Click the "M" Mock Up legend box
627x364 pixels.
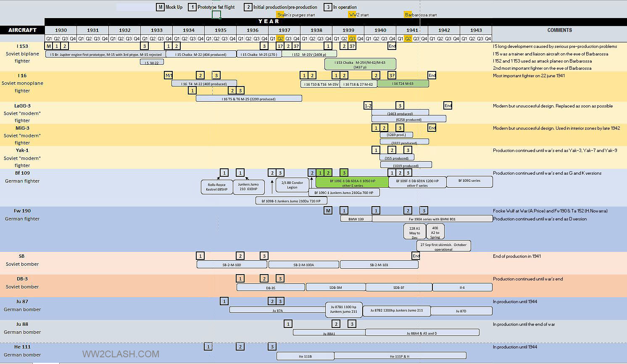pos(160,7)
